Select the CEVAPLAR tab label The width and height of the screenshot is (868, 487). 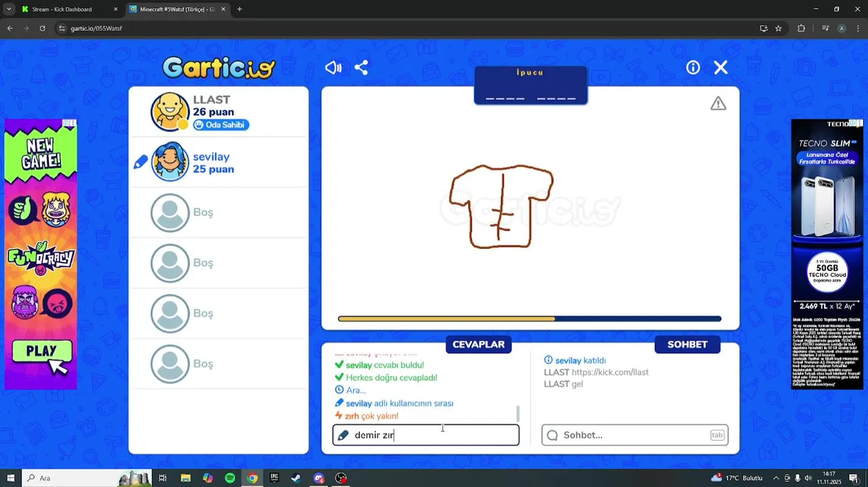[478, 344]
